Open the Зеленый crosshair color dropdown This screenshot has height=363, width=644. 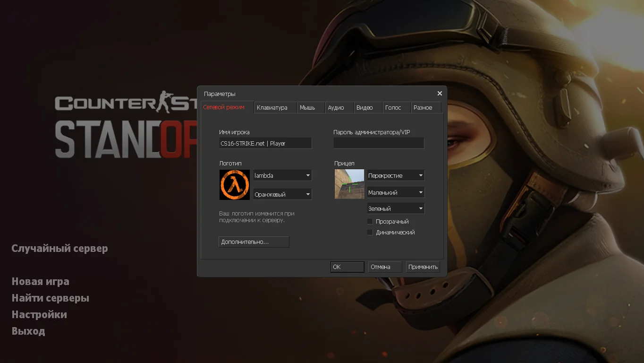click(x=396, y=208)
